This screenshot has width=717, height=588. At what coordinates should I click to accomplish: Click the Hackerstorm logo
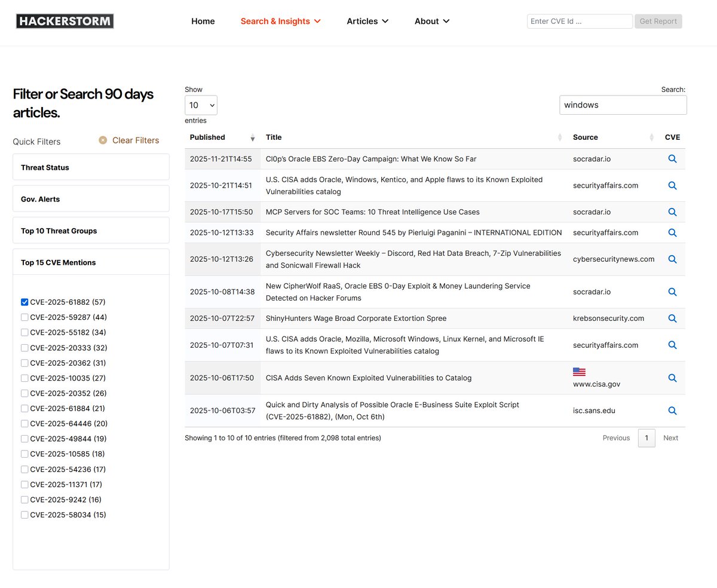(65, 22)
